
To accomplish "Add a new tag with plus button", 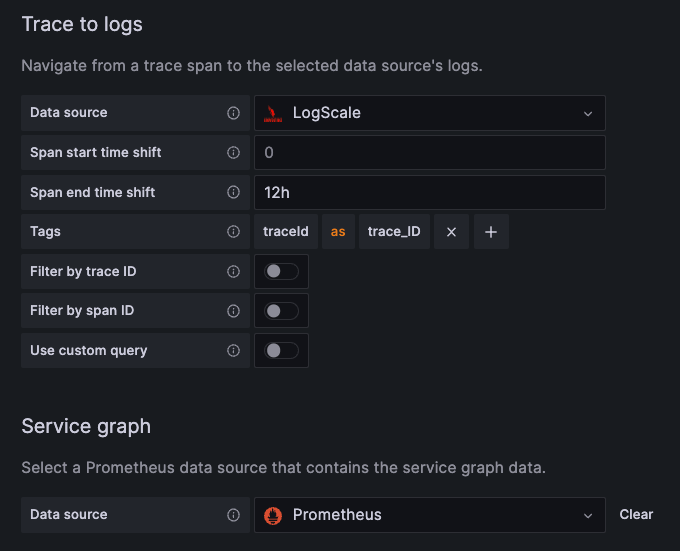I will [x=491, y=232].
